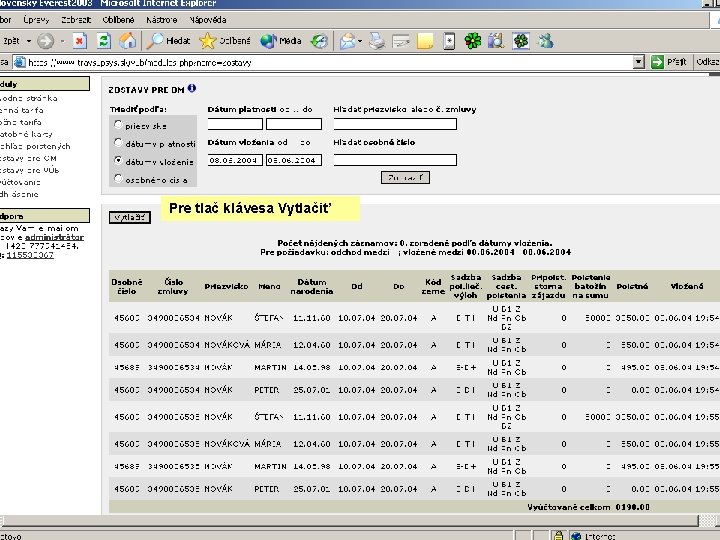Click the Dátum platnosti from field
The width and height of the screenshot is (720, 540).
pos(235,124)
